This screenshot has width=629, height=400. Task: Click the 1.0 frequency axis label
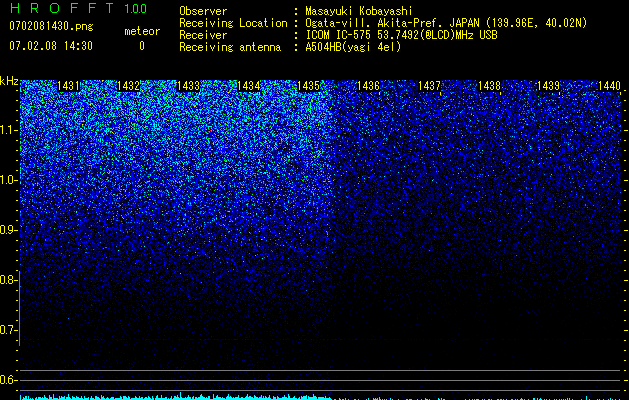click(8, 180)
